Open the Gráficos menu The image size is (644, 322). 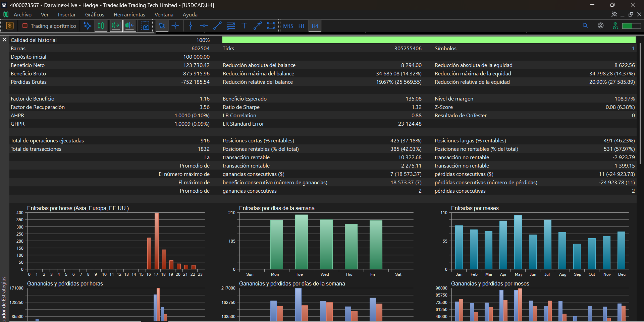tap(95, 15)
